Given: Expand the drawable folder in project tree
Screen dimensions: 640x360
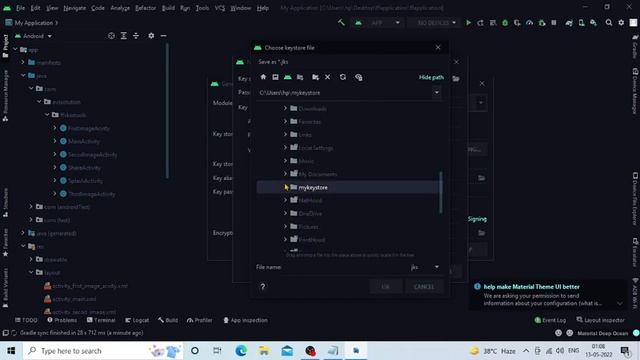Looking at the screenshot, I should pos(31,259).
